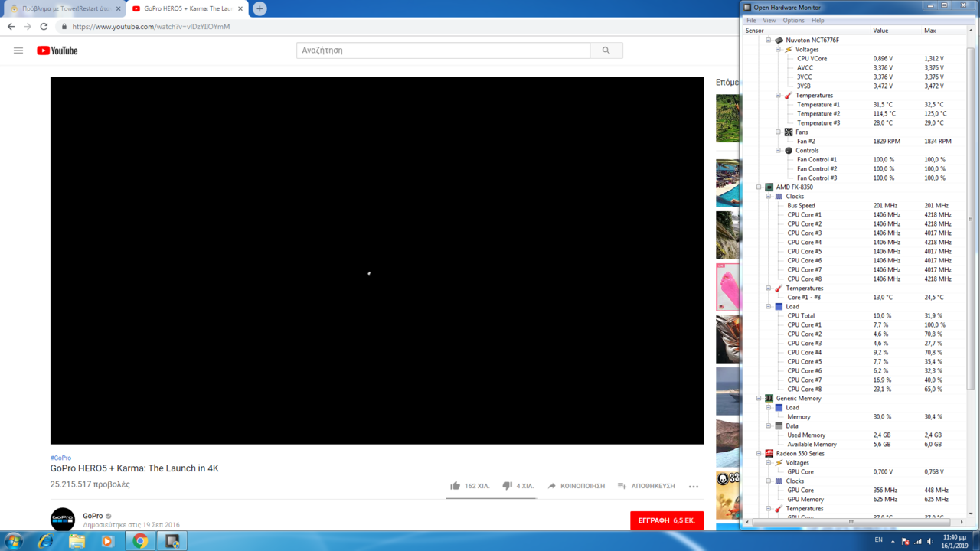
Task: Select the CPU Total load row
Action: point(856,315)
